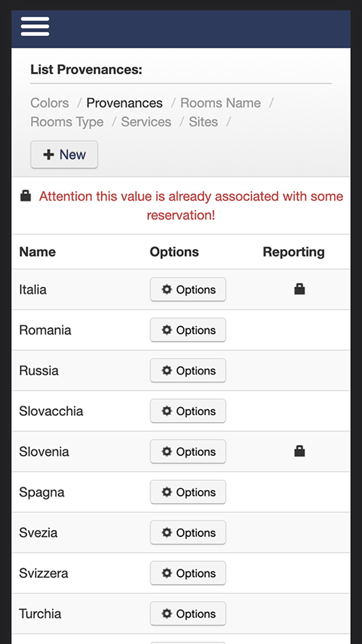The image size is (362, 644).
Task: Open Svizzera Options dropdown
Action: (188, 573)
